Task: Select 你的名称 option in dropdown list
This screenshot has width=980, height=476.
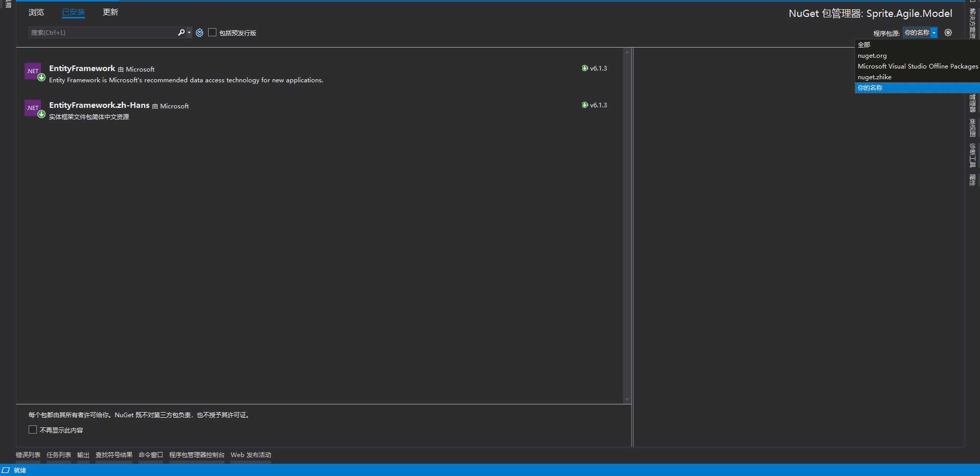Action: point(917,88)
